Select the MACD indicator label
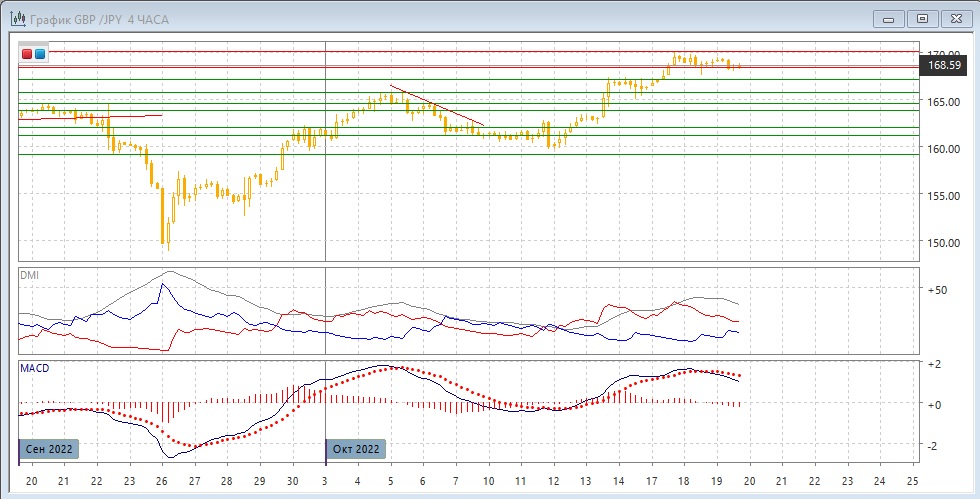Screen dimensions: 980x499 pos(35,368)
